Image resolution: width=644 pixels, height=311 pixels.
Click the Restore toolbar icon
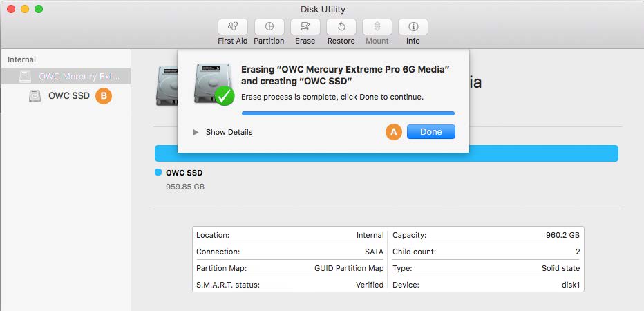(341, 27)
